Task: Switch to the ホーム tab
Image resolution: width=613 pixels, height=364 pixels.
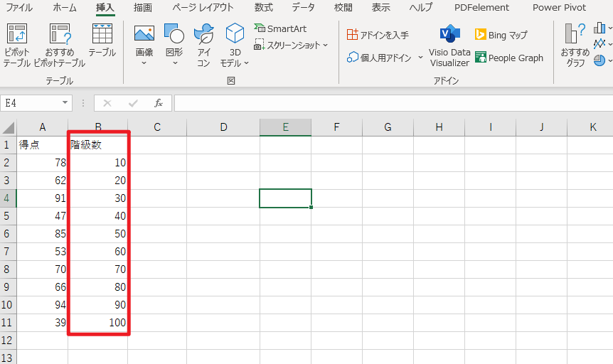Action: [65, 7]
